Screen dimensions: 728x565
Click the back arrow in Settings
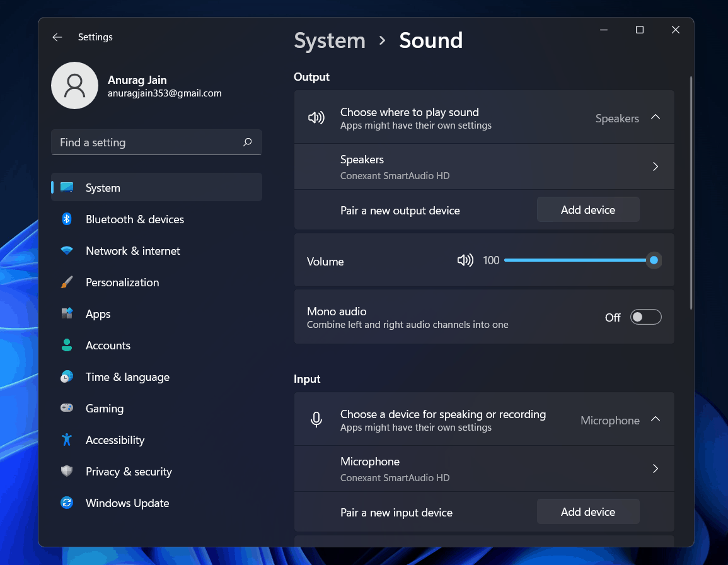[x=57, y=37]
